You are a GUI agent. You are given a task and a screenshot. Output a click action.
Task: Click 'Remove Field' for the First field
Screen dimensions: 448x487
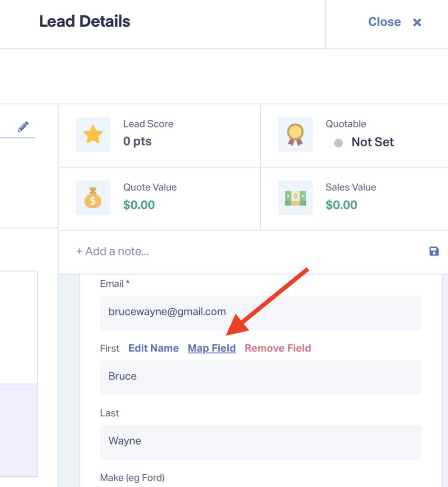coord(278,348)
